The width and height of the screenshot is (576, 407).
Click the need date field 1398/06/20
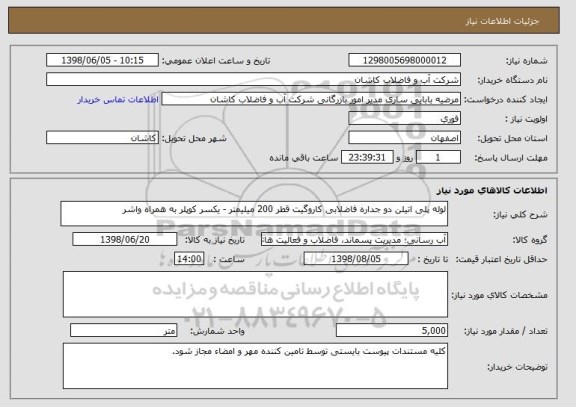(125, 239)
